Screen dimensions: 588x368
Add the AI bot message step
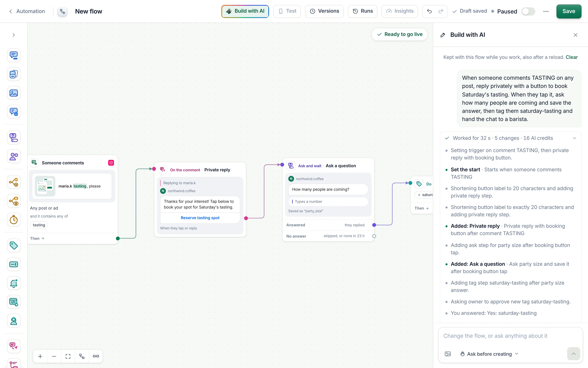tap(14, 112)
